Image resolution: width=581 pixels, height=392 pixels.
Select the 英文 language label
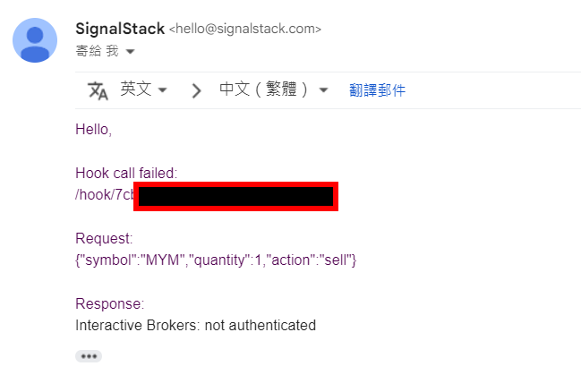(x=135, y=89)
